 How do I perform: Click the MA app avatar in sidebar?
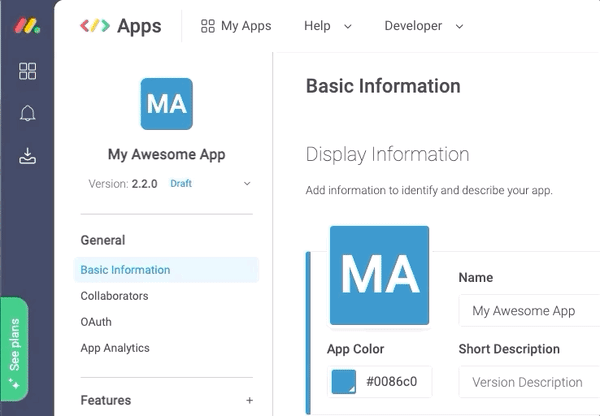pos(166,104)
